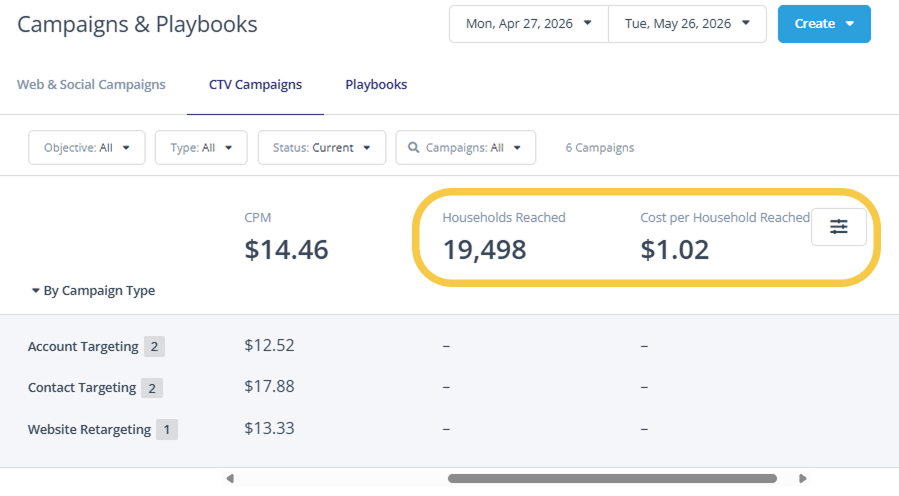899x496 pixels.
Task: Open the Campaigns: All search filter
Action: point(466,148)
